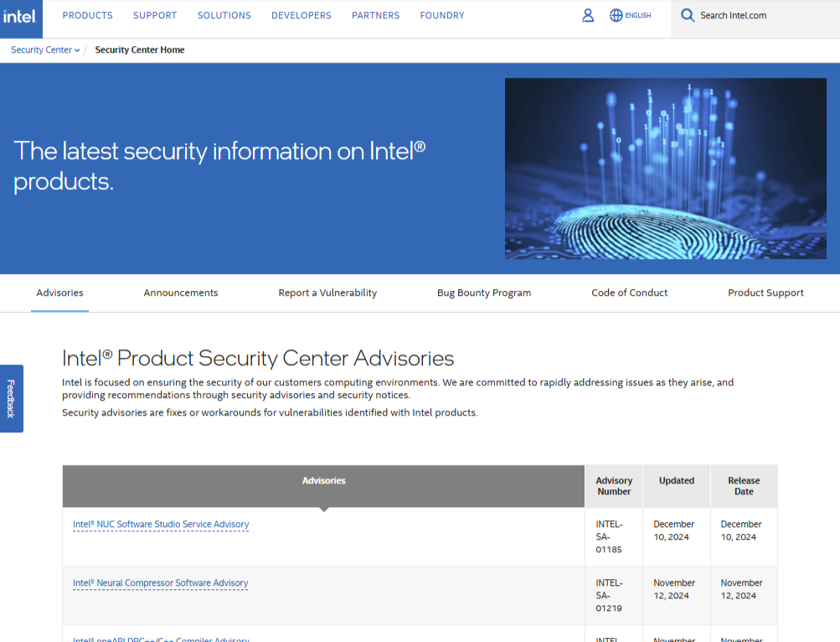Image resolution: width=840 pixels, height=642 pixels.
Task: Sort by the Advisories column header
Action: [323, 481]
